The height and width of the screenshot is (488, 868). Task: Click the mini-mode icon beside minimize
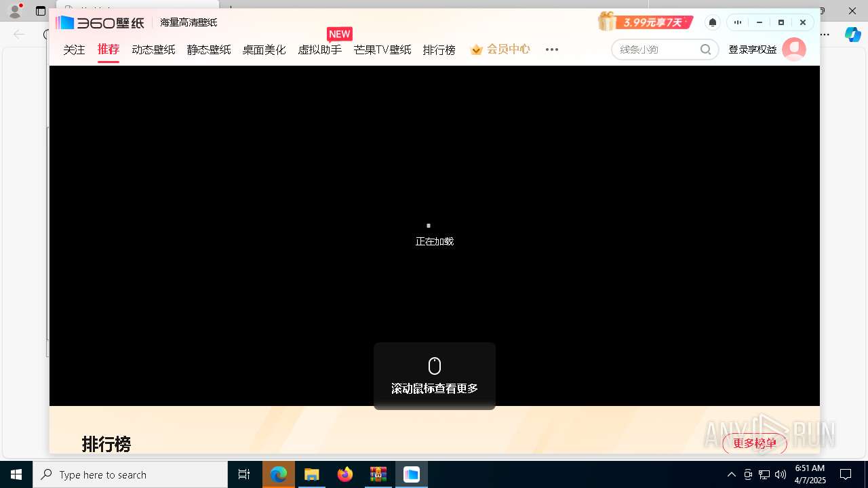737,22
